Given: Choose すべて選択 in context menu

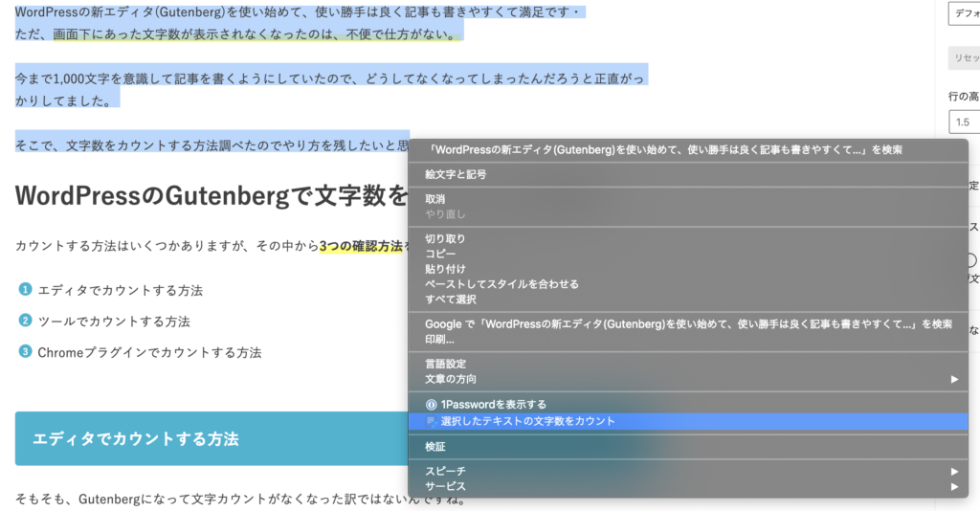Looking at the screenshot, I should (687, 300).
